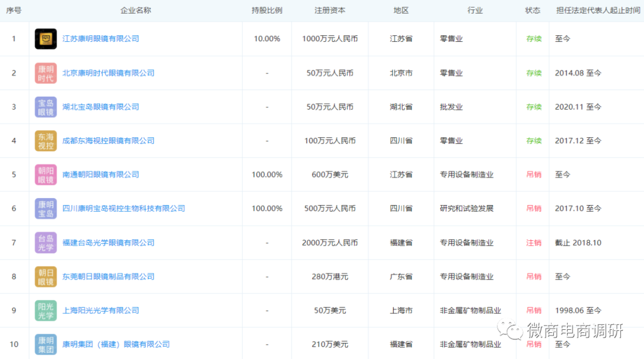The width and height of the screenshot is (644, 359).
Task: Open 湖北宝岛眼镜有限公司 company link
Action: pos(100,106)
